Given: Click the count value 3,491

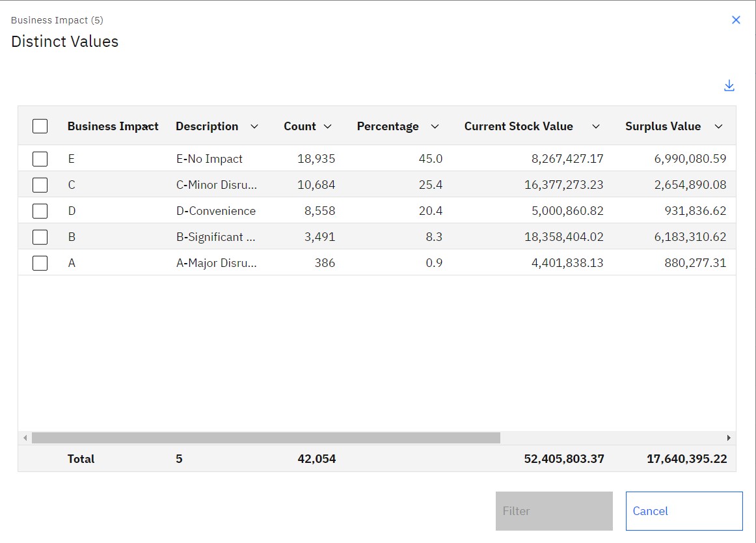Looking at the screenshot, I should [x=319, y=237].
